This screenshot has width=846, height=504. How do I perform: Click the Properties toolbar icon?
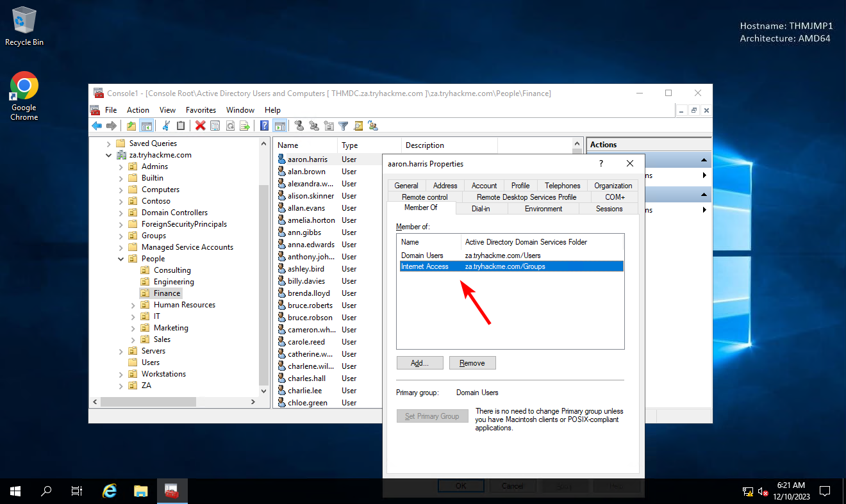[x=215, y=126]
